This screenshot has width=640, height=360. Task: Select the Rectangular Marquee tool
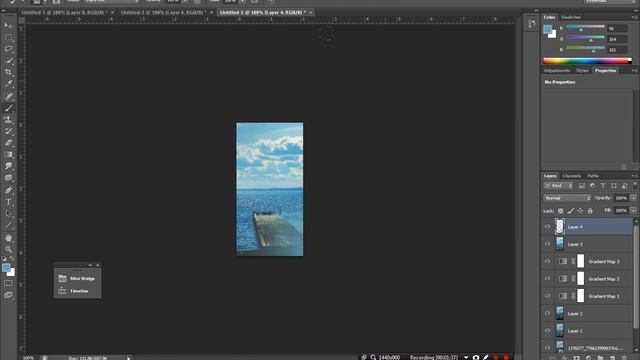point(8,37)
